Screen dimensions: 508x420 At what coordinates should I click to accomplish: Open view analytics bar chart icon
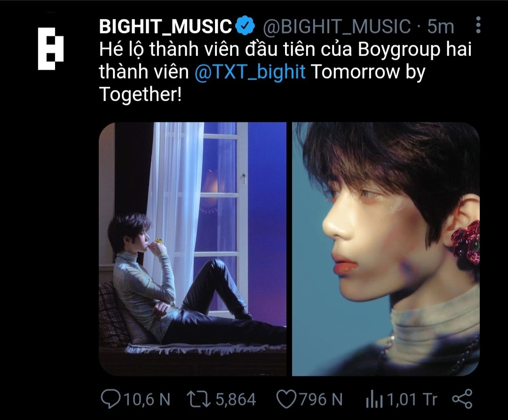pos(374,399)
